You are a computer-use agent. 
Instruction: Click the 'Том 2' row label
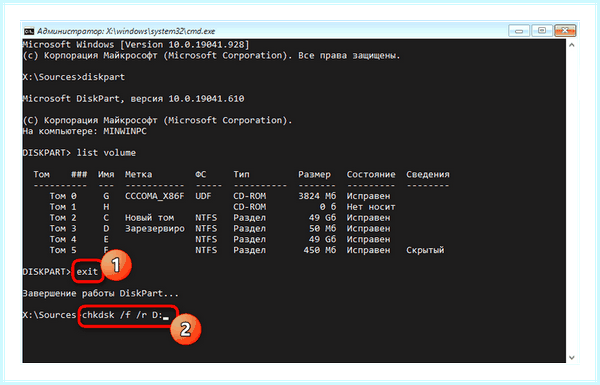click(x=63, y=218)
